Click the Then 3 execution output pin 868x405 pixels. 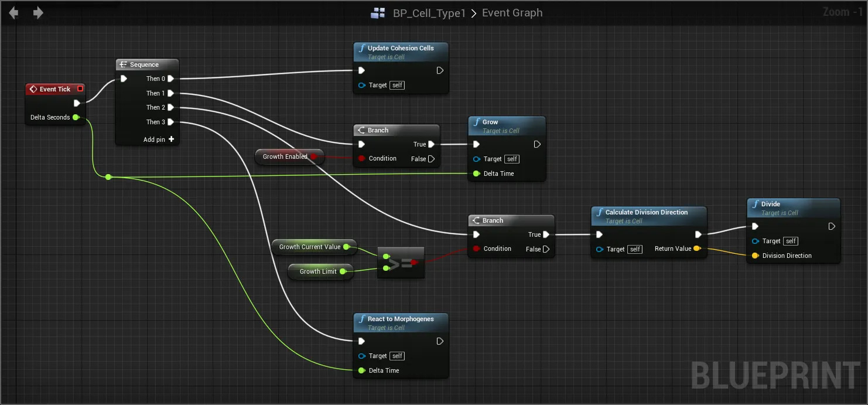[170, 122]
